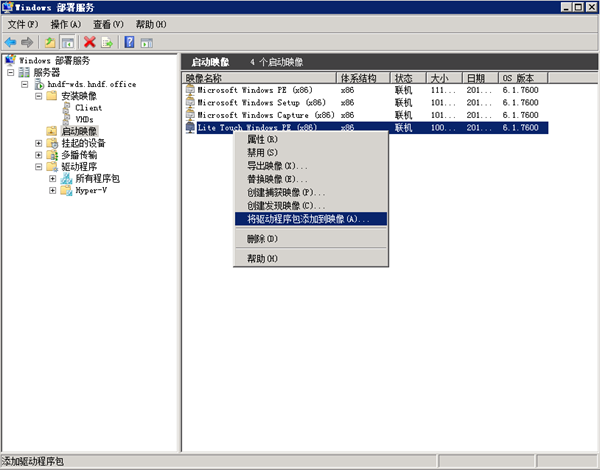Viewport: 600px width, 470px height.
Task: Click the Export list toolbar icon
Action: (107, 42)
